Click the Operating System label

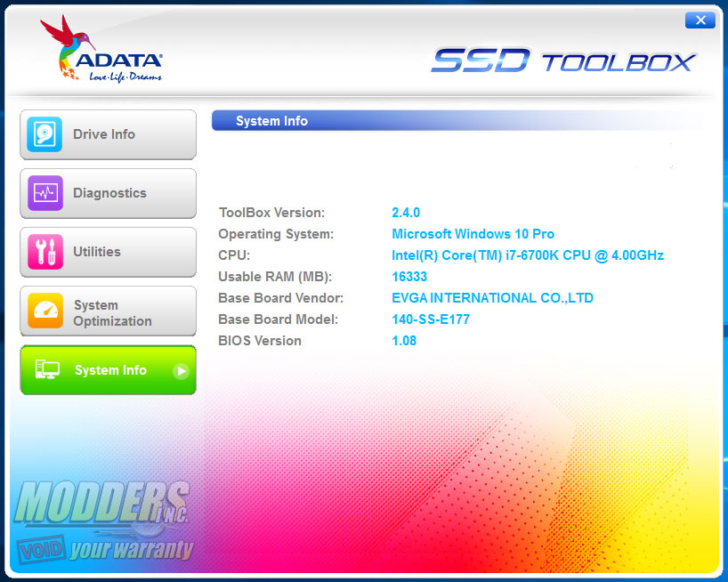coord(276,234)
